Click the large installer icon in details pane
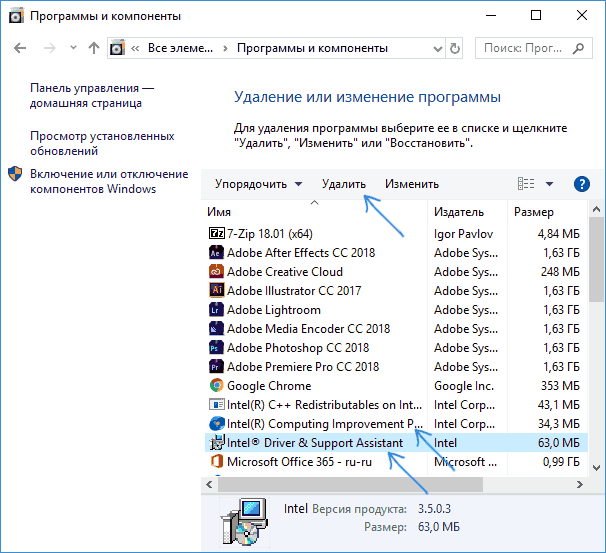Screen dimensions: 606x553 [244, 522]
